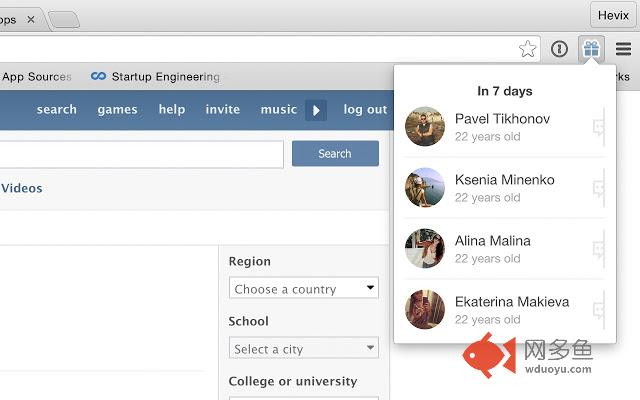Bookmark page with the star icon
Image resolution: width=640 pixels, height=400 pixels.
(x=527, y=49)
